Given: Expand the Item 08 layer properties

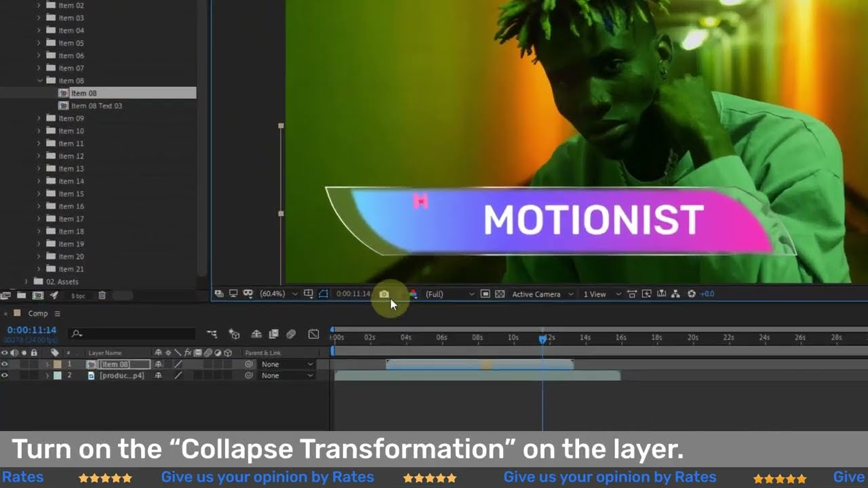Looking at the screenshot, I should (47, 365).
